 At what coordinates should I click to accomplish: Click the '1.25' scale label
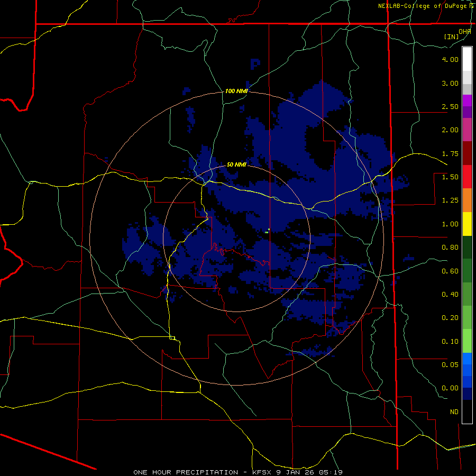pyautogui.click(x=450, y=200)
